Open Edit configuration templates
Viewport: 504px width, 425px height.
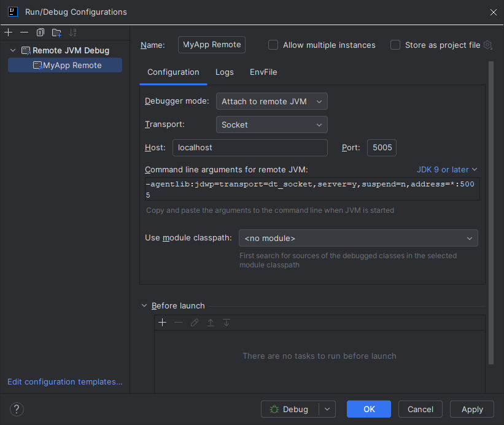64,381
